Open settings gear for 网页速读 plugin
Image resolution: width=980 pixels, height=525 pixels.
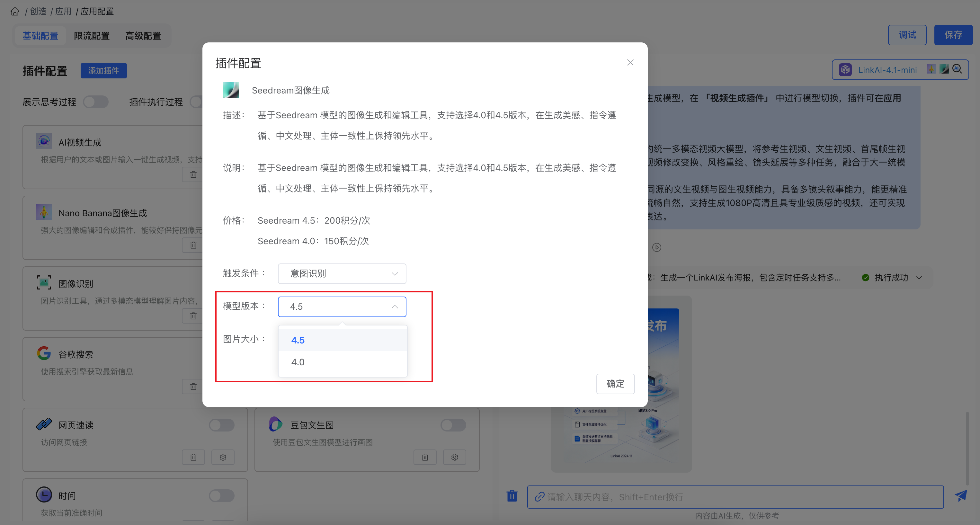(223, 457)
